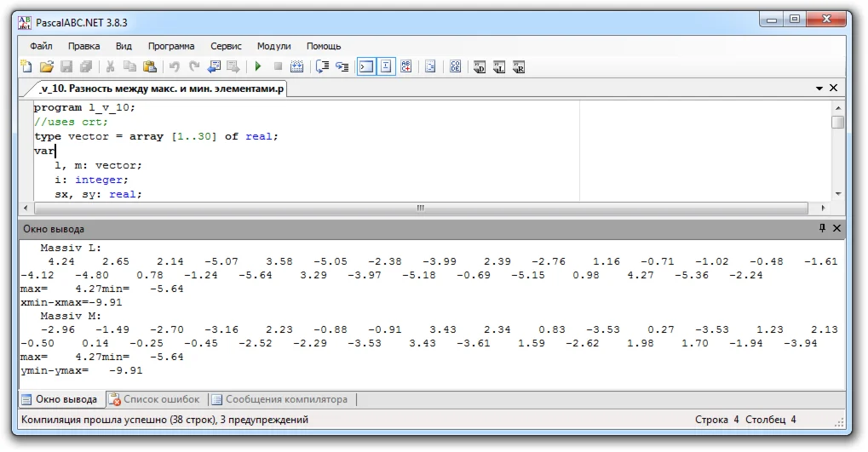Viewport: 868px width, 452px height.
Task: Toggle the input window toolbar button
Action: 386,66
